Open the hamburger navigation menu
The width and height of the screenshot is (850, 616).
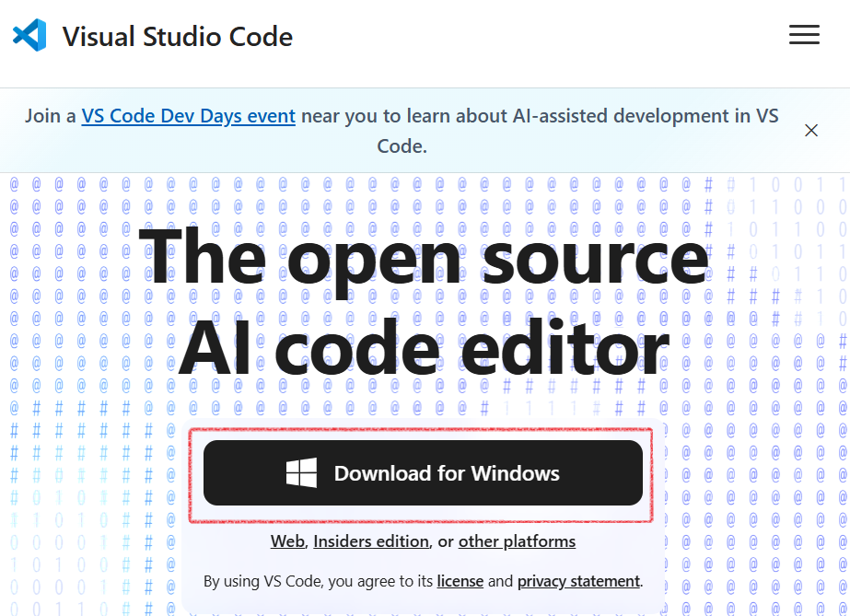click(804, 35)
